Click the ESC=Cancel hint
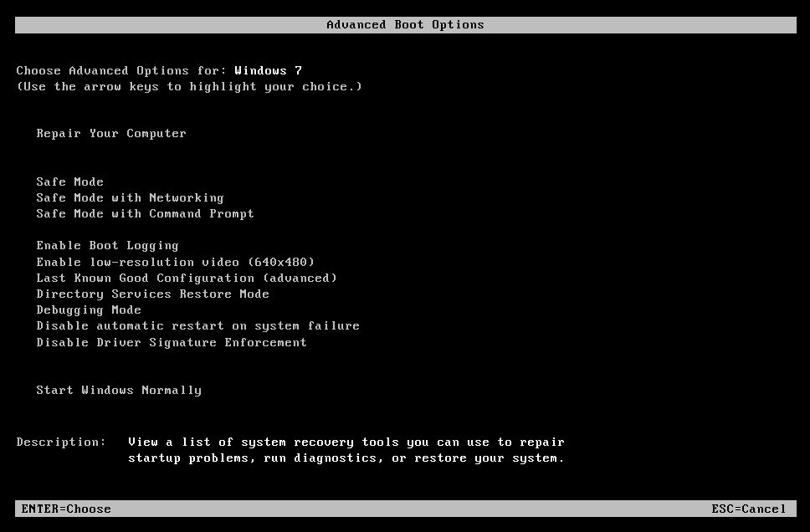Image resolution: width=810 pixels, height=532 pixels. 749,509
